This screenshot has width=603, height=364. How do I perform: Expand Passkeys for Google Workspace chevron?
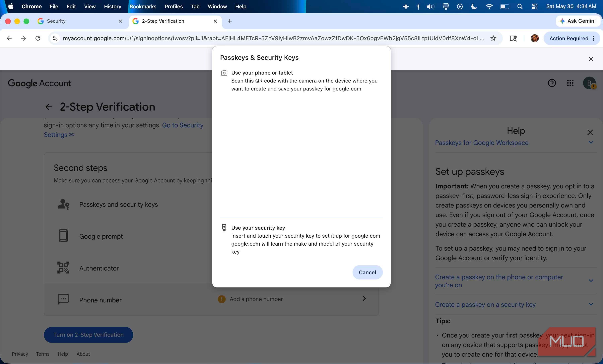[x=591, y=142]
